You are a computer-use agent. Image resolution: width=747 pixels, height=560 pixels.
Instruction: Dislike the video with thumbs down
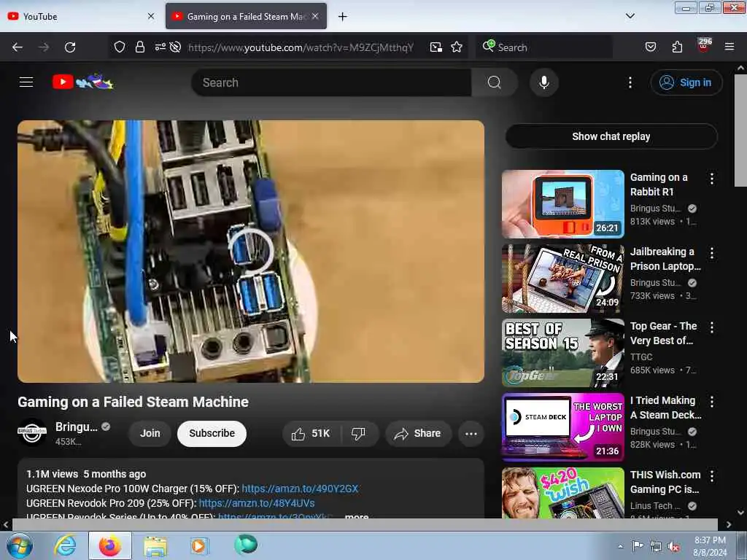point(358,433)
